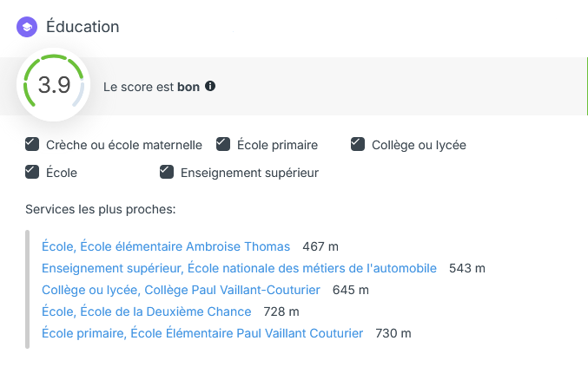Click the info icon next to score
The image size is (588, 367).
point(210,87)
